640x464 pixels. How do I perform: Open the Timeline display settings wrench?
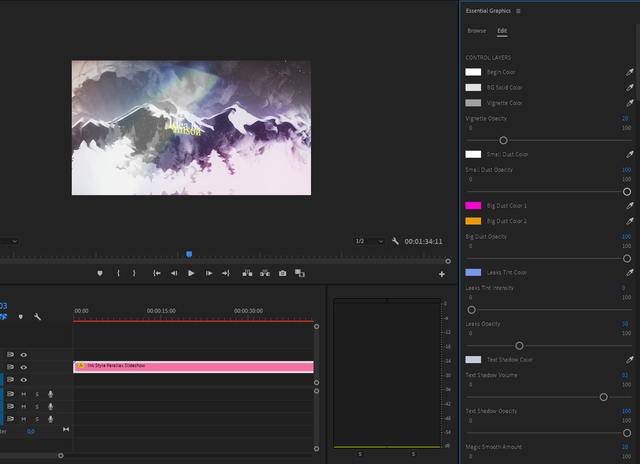click(x=37, y=317)
